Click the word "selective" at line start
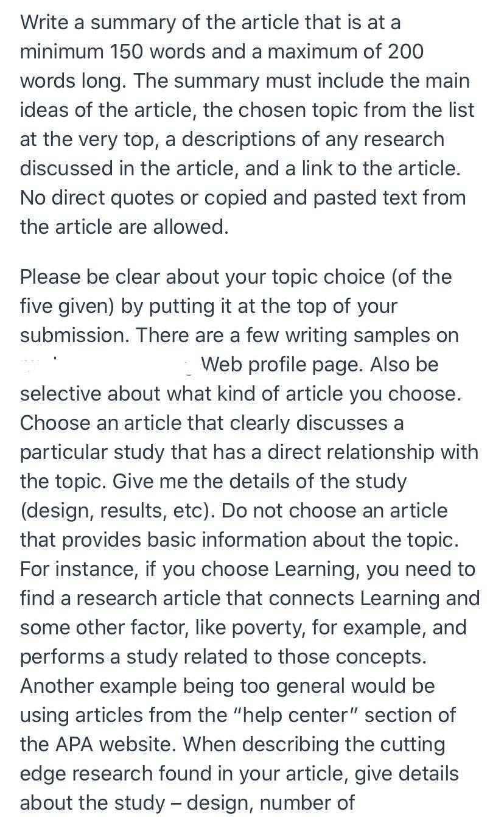This screenshot has width=504, height=817. [x=61, y=394]
